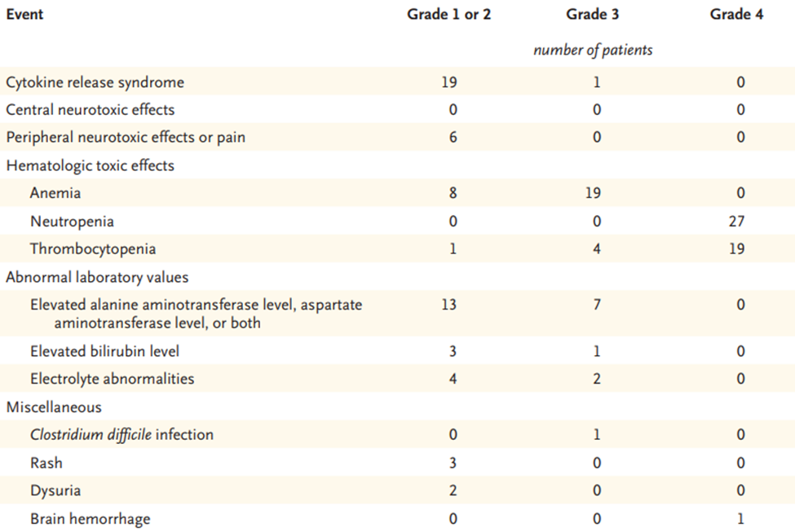Click the "Electrolyte abnormalities" row label
The width and height of the screenshot is (795, 532).
tap(112, 379)
